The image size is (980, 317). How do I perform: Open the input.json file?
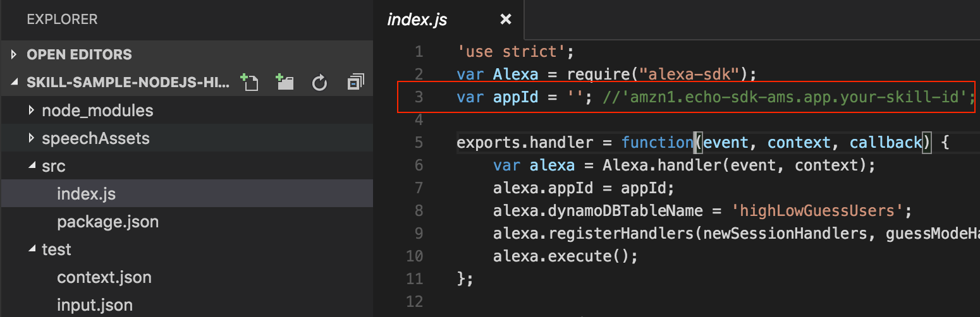pos(94,305)
